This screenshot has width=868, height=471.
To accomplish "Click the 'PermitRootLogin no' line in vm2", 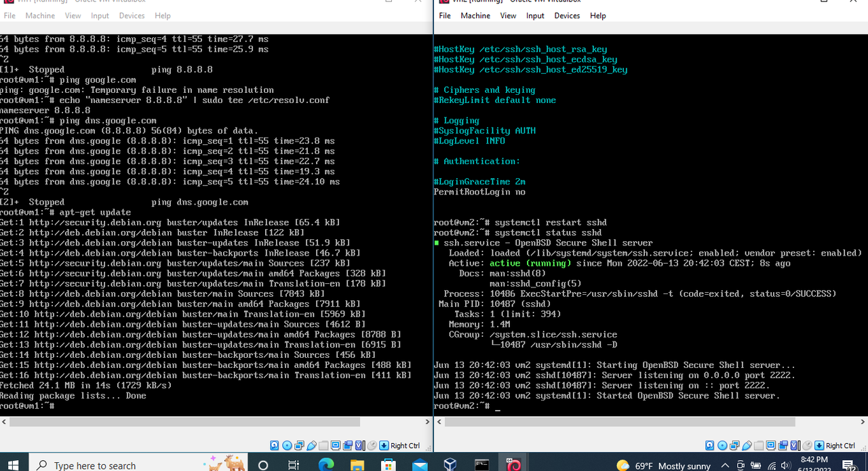I will click(479, 192).
